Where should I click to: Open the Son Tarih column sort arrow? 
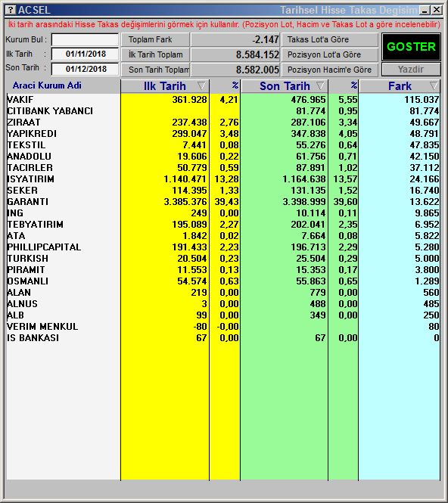pyautogui.click(x=320, y=85)
